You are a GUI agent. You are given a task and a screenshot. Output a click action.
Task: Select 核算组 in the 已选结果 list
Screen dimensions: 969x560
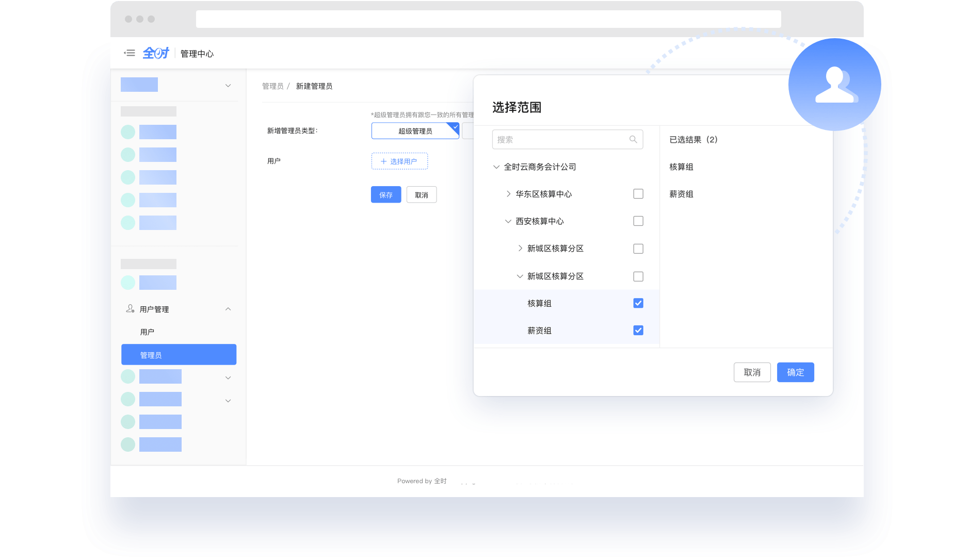pos(681,167)
